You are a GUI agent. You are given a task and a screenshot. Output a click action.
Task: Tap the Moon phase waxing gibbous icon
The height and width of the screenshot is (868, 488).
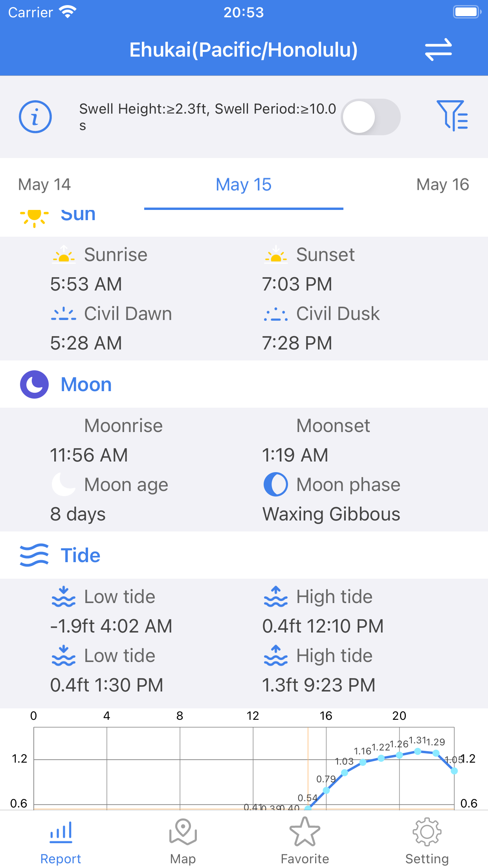click(276, 484)
